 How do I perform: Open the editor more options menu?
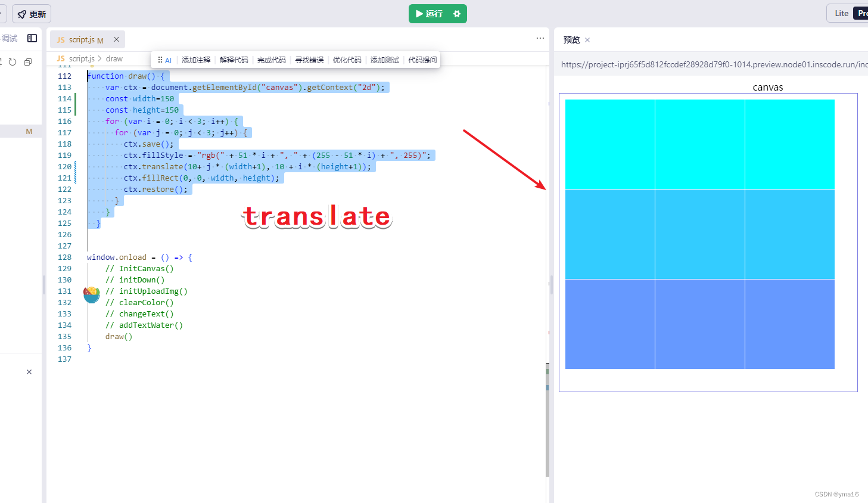[x=540, y=38]
